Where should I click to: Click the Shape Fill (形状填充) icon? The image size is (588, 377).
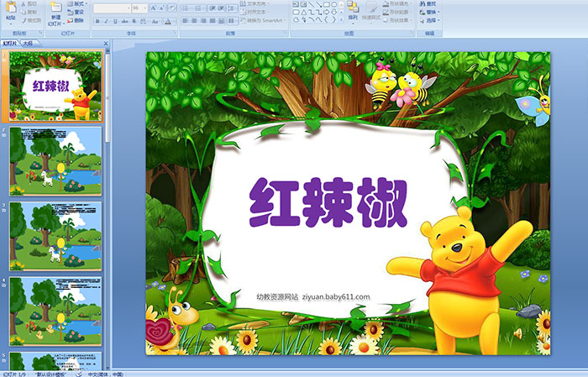coord(386,4)
